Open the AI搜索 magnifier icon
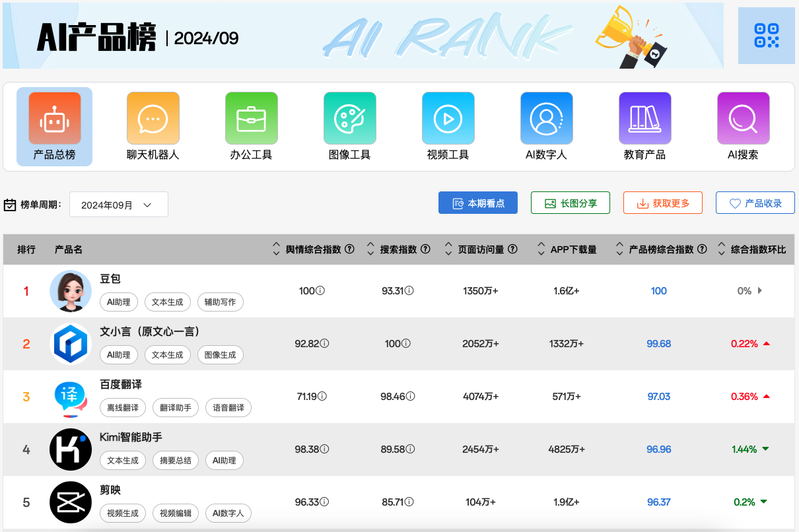Screen dimensions: 799x532 743,118
